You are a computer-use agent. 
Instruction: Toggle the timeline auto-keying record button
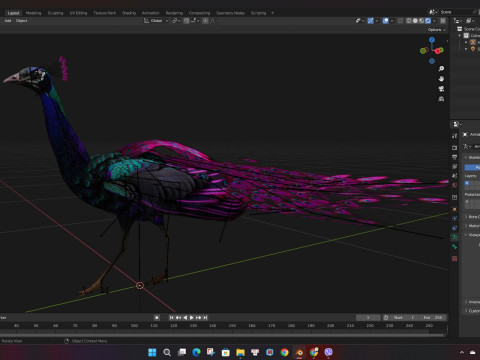point(157,318)
